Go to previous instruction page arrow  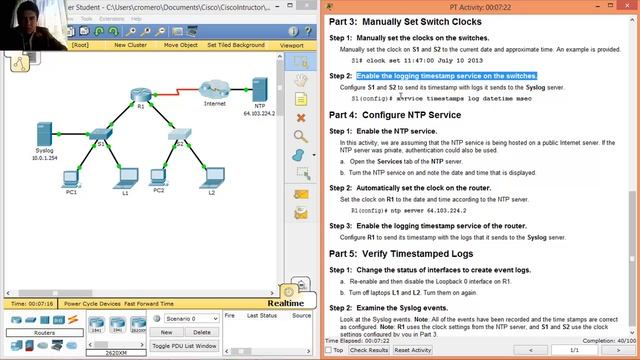click(531, 350)
